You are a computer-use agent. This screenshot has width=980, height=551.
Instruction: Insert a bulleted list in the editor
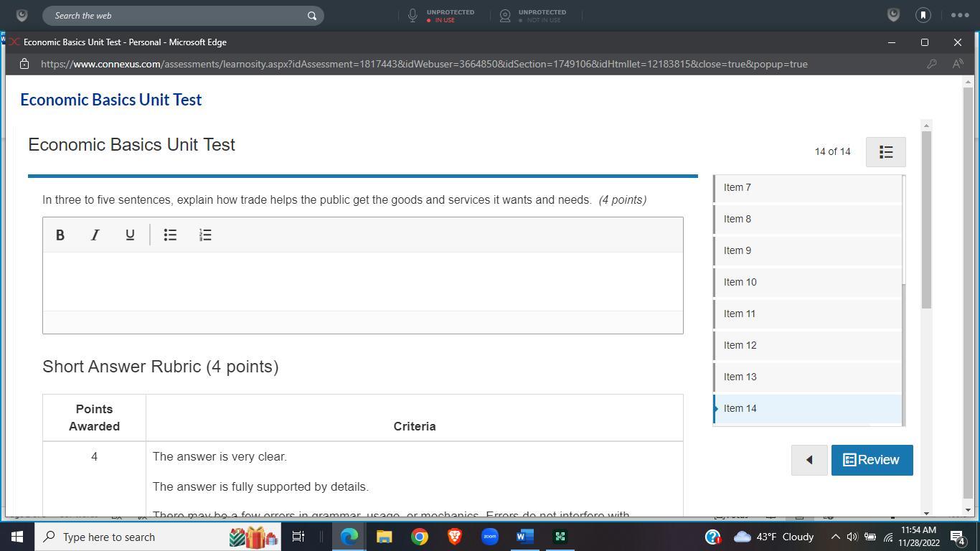[170, 235]
